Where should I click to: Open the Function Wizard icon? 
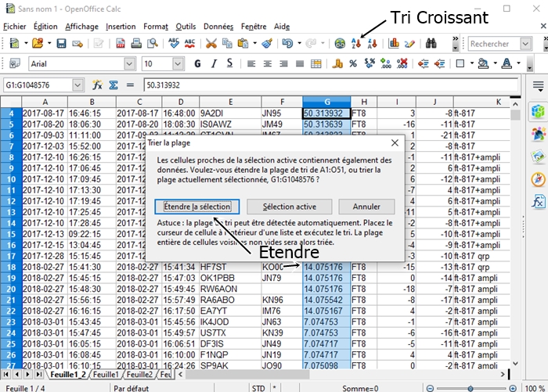tap(97, 85)
